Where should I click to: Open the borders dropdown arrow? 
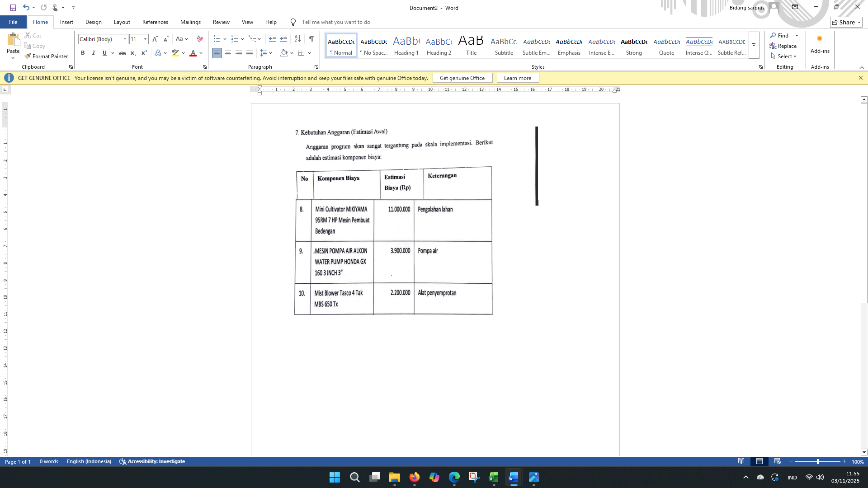coord(310,53)
